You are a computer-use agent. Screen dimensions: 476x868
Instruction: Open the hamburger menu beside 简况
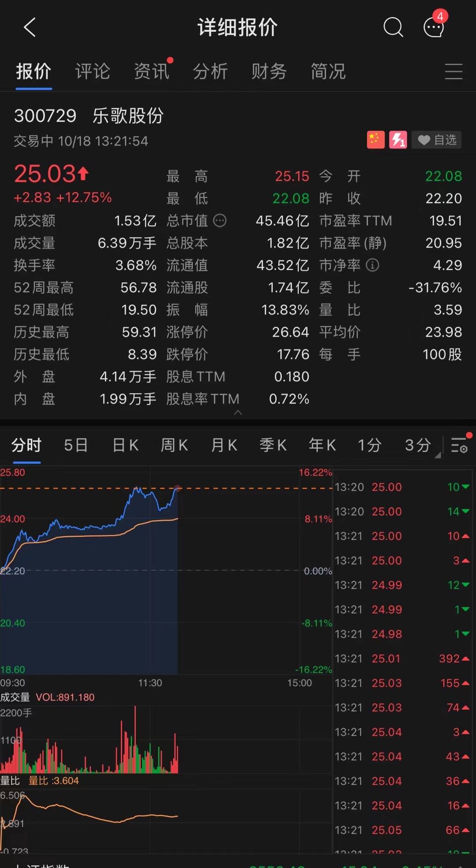454,71
